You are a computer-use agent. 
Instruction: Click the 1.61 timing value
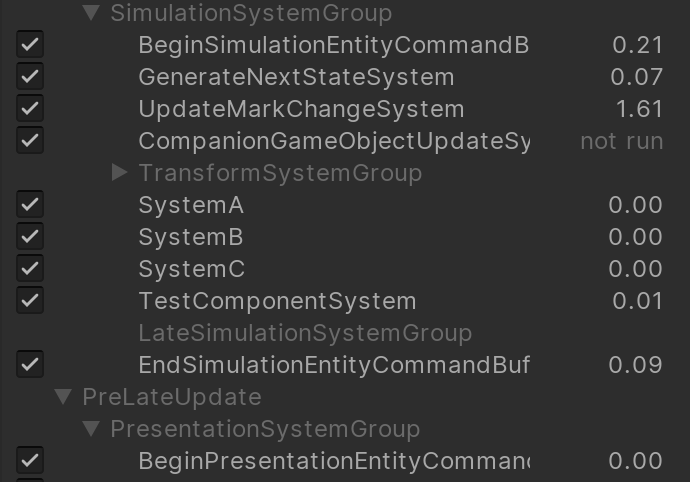(639, 109)
